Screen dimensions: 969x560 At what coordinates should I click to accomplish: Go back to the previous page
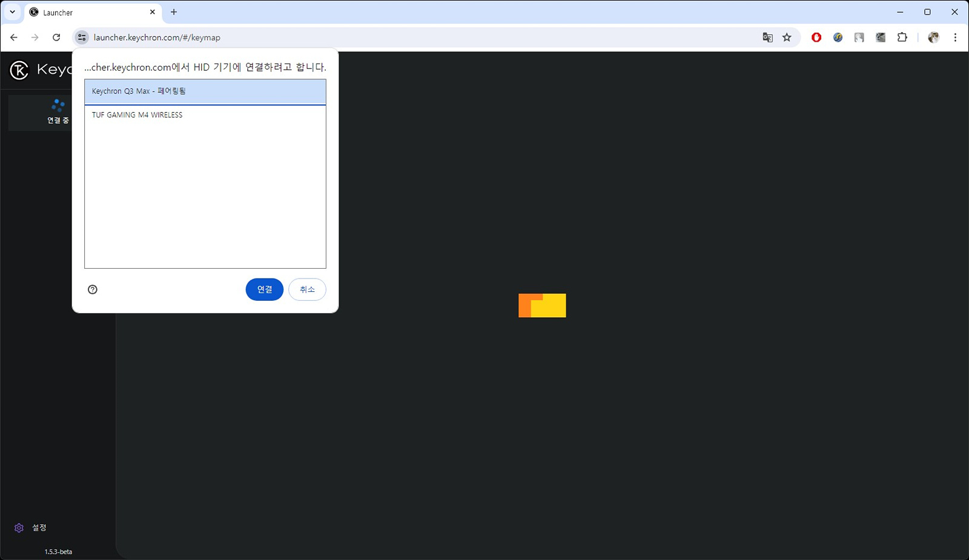pyautogui.click(x=14, y=38)
